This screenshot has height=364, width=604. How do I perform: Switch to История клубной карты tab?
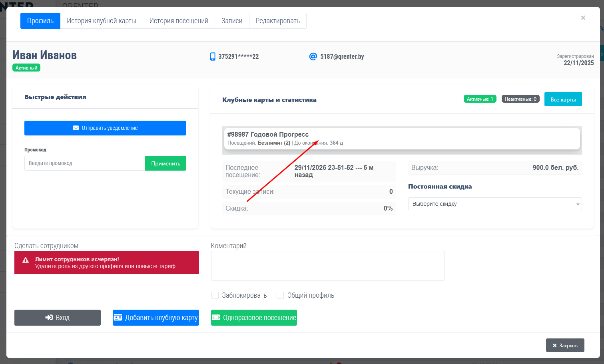coord(102,21)
